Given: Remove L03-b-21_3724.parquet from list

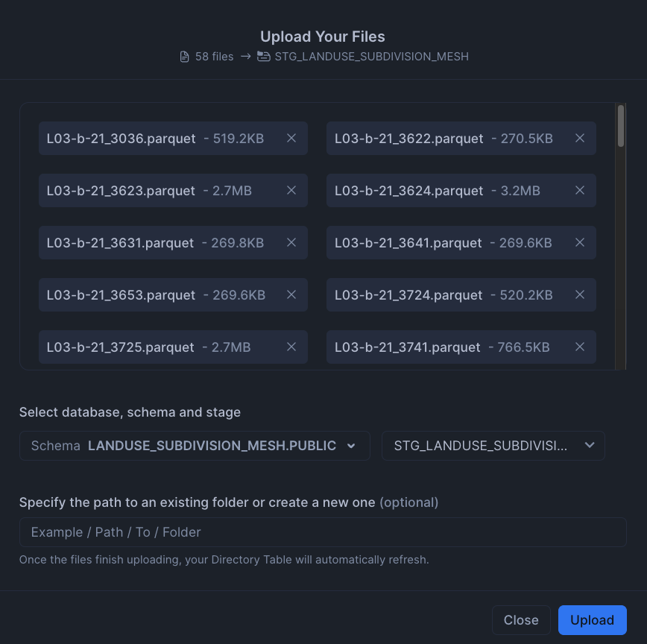Looking at the screenshot, I should [580, 294].
